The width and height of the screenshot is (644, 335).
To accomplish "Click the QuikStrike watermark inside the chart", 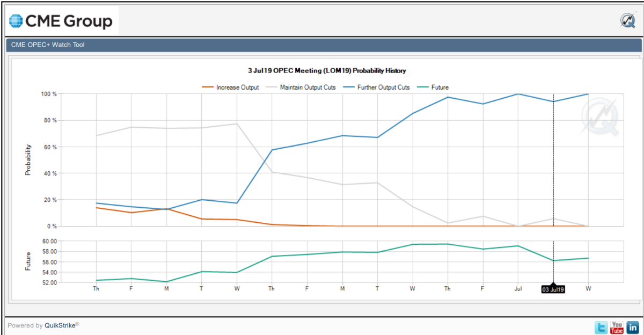I will pos(599,118).
